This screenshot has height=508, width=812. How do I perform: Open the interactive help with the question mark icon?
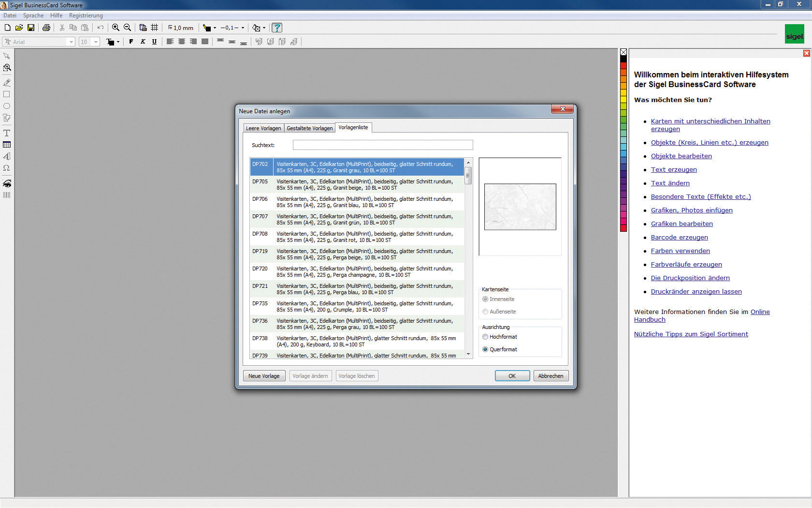276,28
